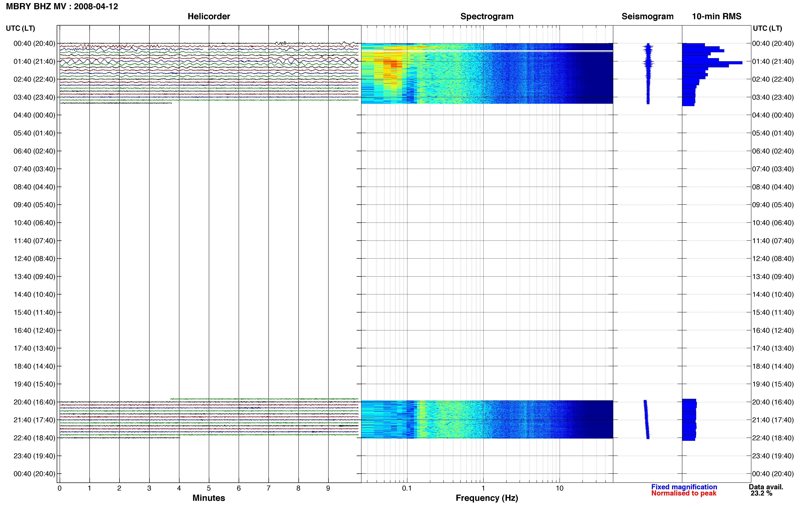The width and height of the screenshot is (812, 508).
Task: Click the 04:40 (00:40) label on the left axis
Action: 34,115
